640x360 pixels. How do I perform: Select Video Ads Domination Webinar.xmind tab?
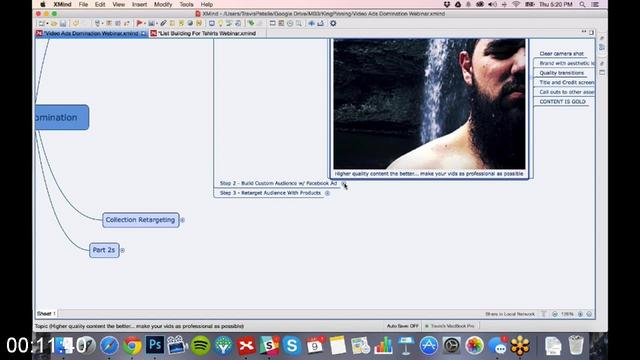point(91,33)
